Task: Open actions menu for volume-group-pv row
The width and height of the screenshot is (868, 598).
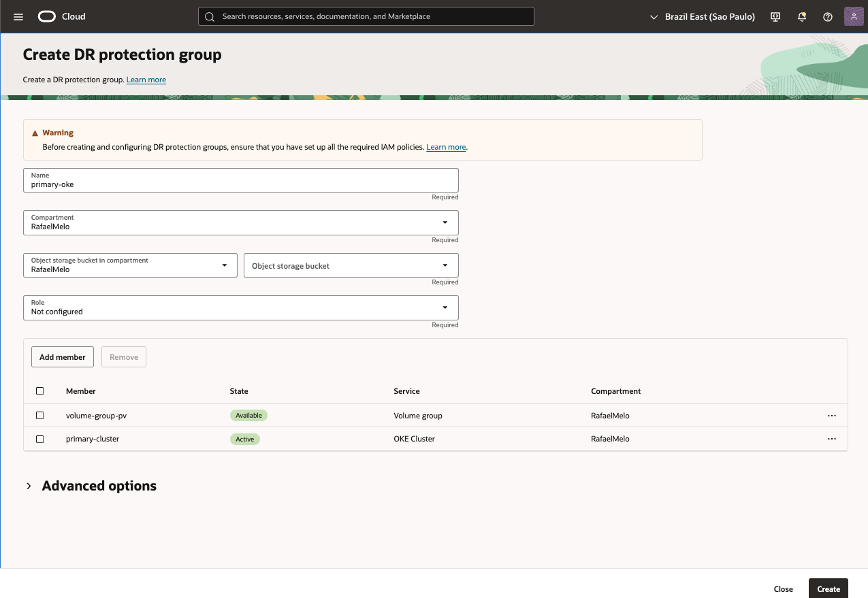Action: (x=831, y=415)
